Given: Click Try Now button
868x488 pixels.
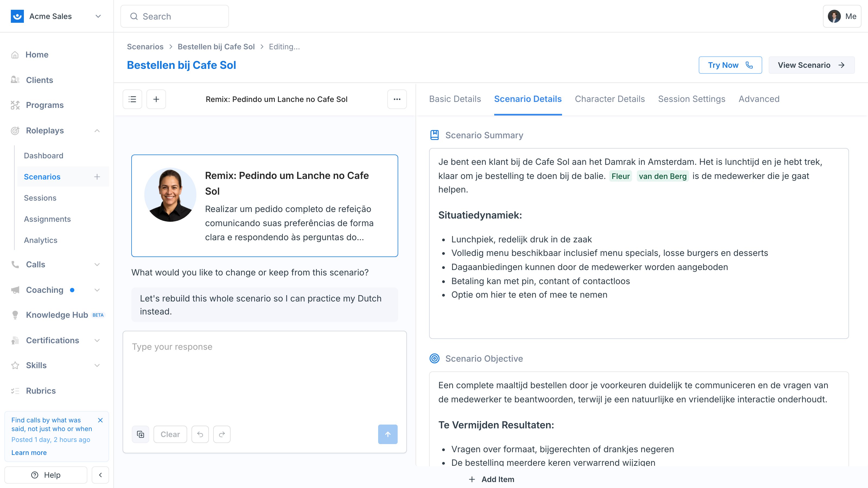Looking at the screenshot, I should point(730,65).
